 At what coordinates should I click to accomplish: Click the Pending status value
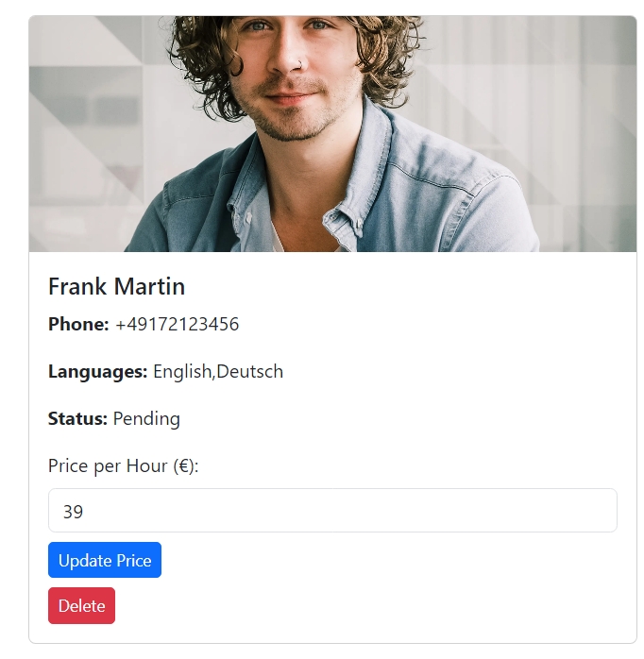[146, 418]
